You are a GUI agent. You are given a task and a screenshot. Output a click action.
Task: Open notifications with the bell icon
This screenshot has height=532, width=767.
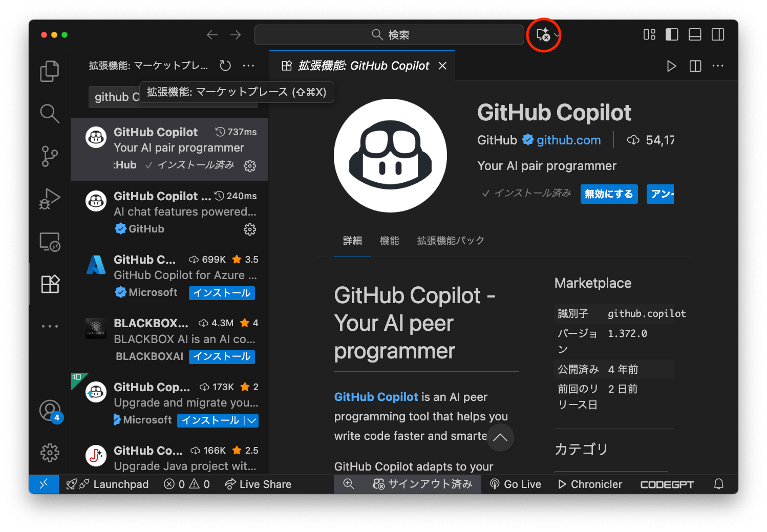719,484
